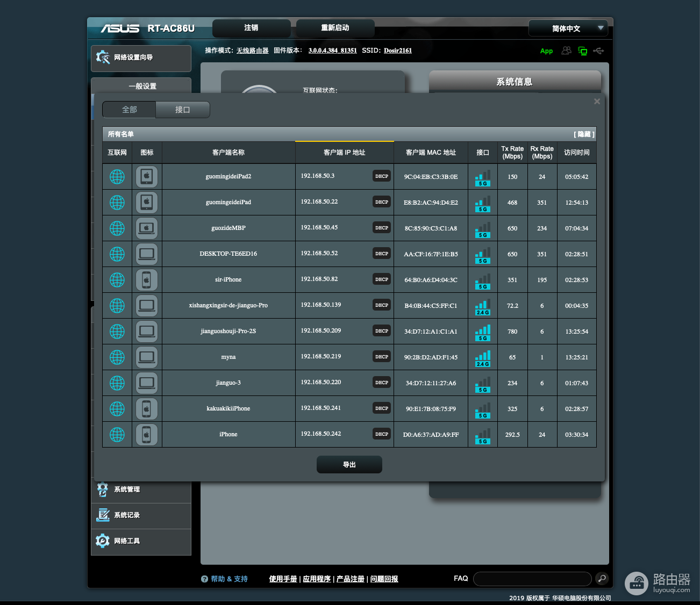Click 系统信息 panel header
This screenshot has width=700, height=605.
point(515,82)
